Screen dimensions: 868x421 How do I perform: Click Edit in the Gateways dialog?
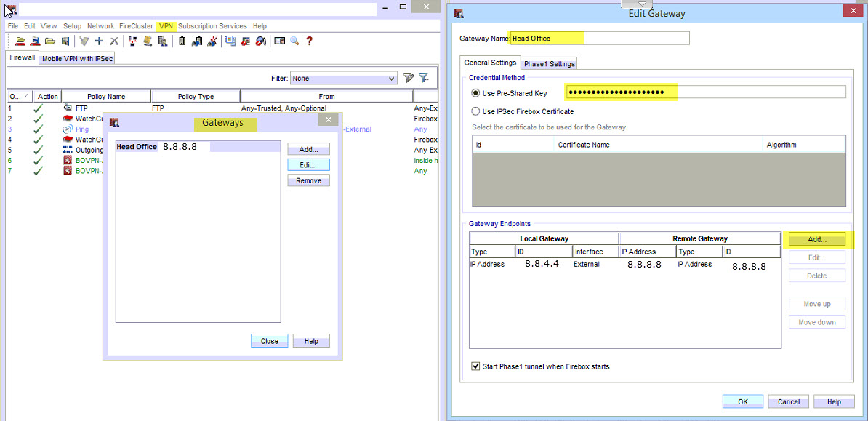308,164
